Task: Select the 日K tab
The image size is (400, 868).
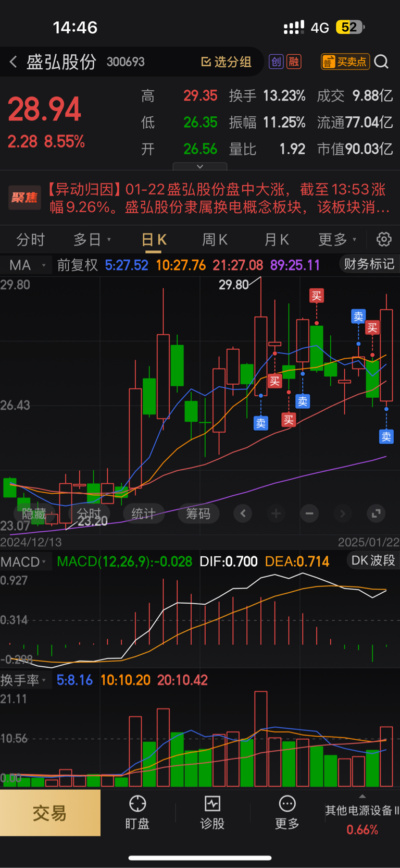Action: click(x=154, y=240)
